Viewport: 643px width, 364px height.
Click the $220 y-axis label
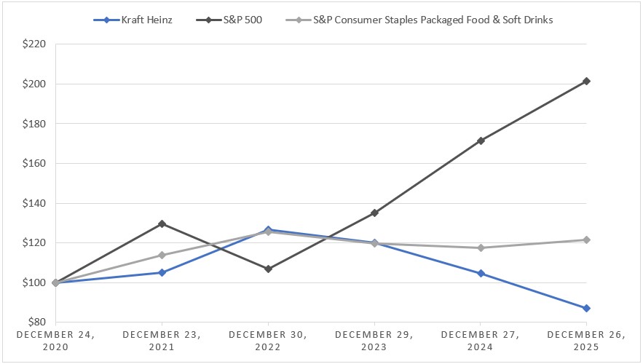[35, 44]
